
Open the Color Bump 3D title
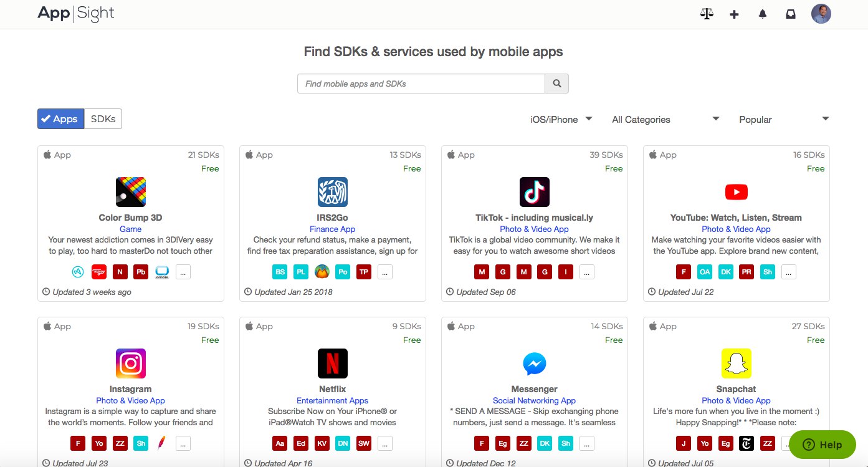131,218
